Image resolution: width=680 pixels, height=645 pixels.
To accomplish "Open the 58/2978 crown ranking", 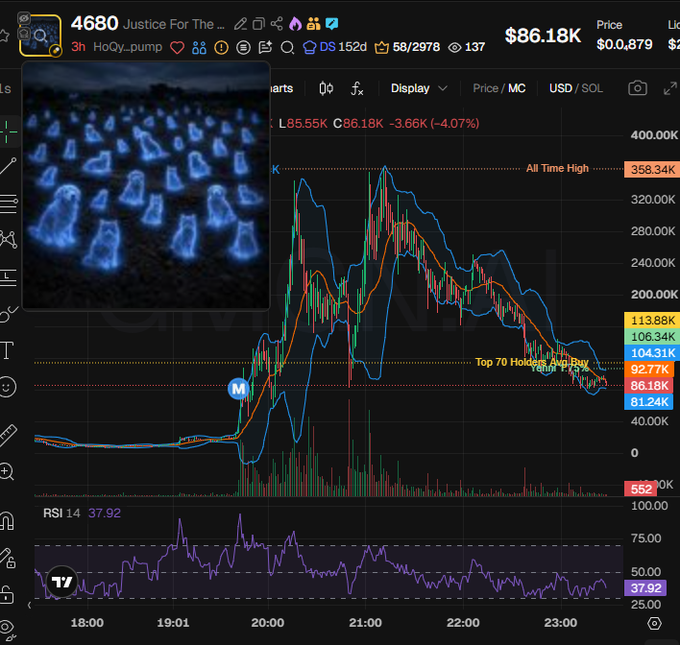I will (407, 47).
